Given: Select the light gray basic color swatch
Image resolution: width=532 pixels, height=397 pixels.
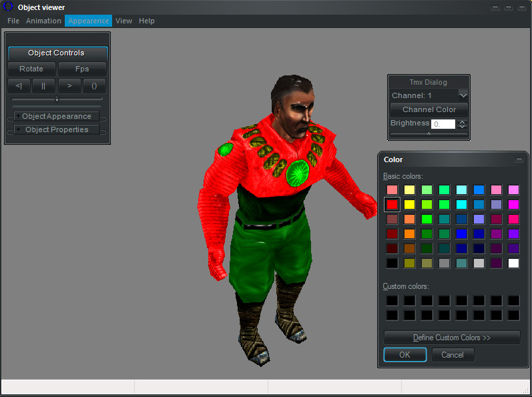Looking at the screenshot, I should [x=479, y=263].
